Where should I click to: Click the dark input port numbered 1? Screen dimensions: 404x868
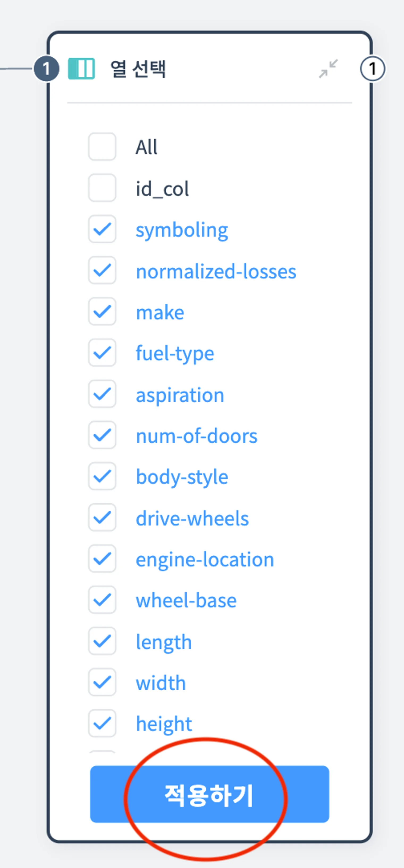[x=47, y=69]
